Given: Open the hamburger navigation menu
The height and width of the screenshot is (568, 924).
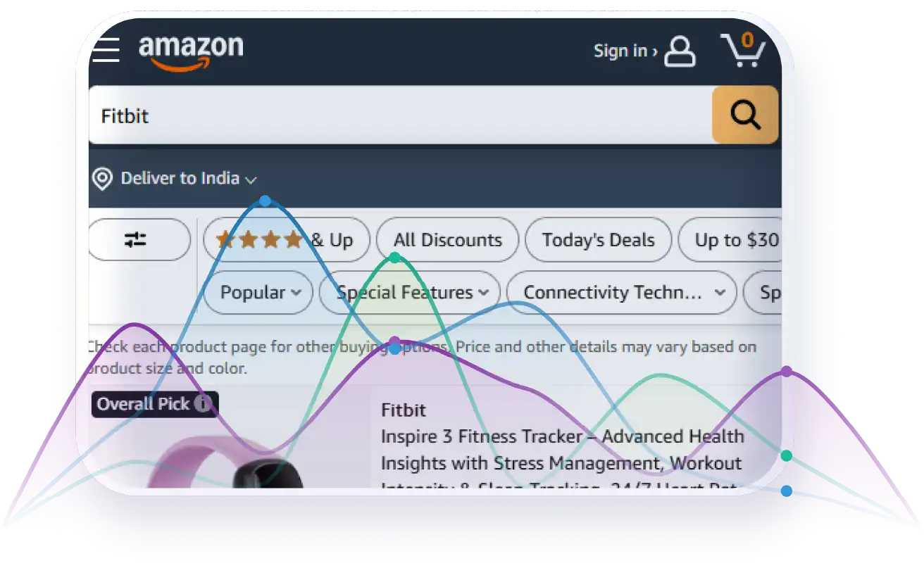Looking at the screenshot, I should pos(106,49).
